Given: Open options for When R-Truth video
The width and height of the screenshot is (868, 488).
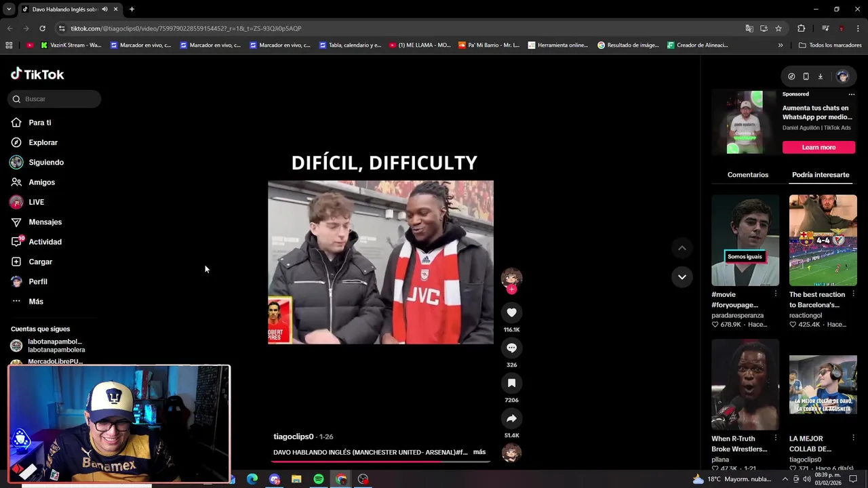Looking at the screenshot, I should [x=776, y=438].
